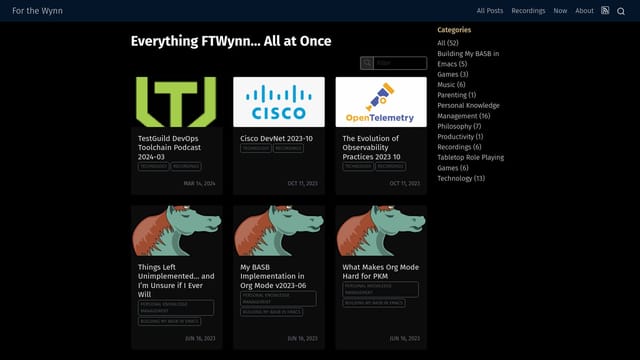Select the Parenting (1) category
The height and width of the screenshot is (360, 640).
(x=456, y=95)
